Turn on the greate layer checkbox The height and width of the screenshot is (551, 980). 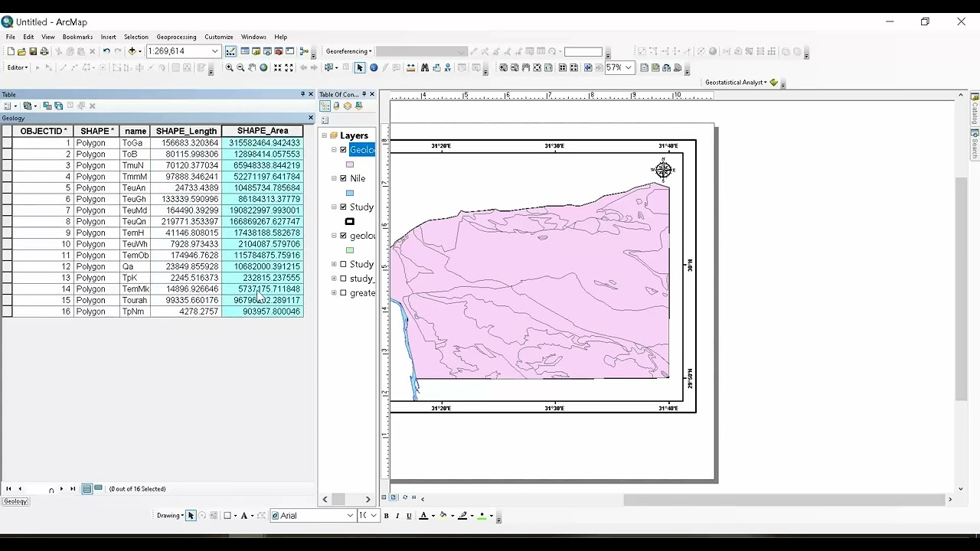click(x=343, y=293)
